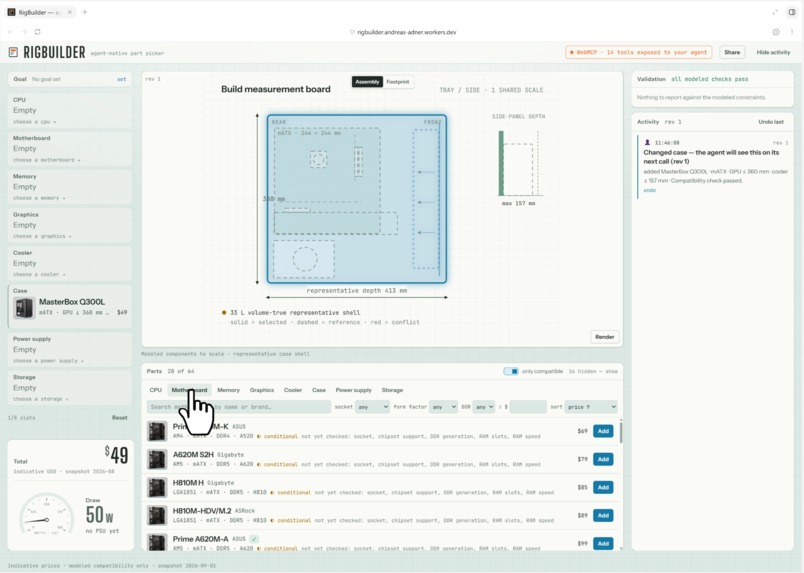Screen dimensions: 804x573
Task: Click the H810M H motherboard thumbnail
Action: pyautogui.click(x=157, y=487)
